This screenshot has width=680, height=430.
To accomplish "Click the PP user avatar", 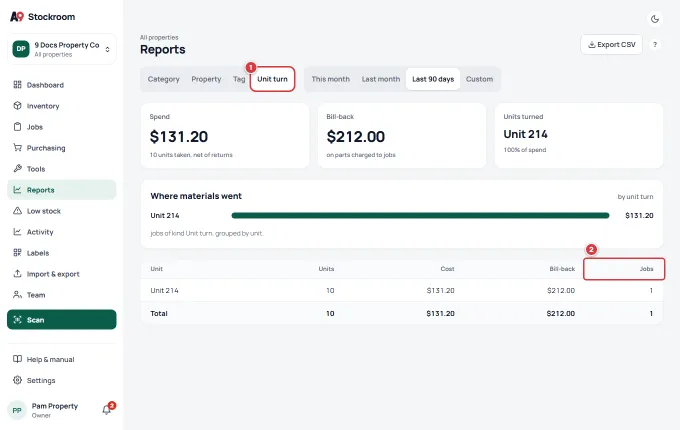I will 17,410.
